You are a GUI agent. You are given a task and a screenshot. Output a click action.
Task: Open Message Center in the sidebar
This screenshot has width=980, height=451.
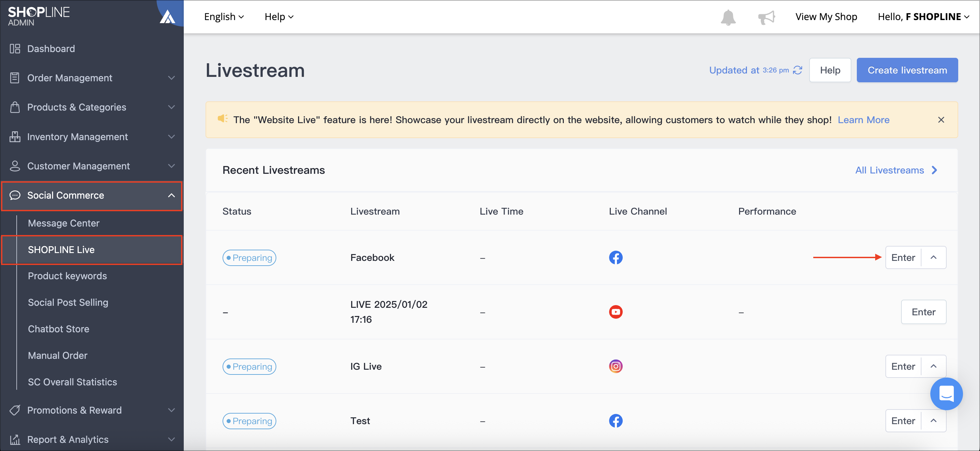(x=64, y=223)
